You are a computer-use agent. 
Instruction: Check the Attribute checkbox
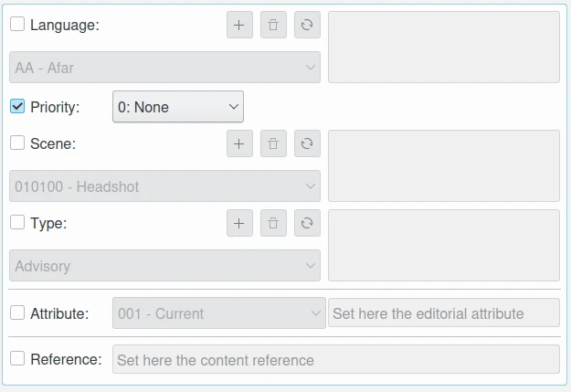(x=17, y=313)
